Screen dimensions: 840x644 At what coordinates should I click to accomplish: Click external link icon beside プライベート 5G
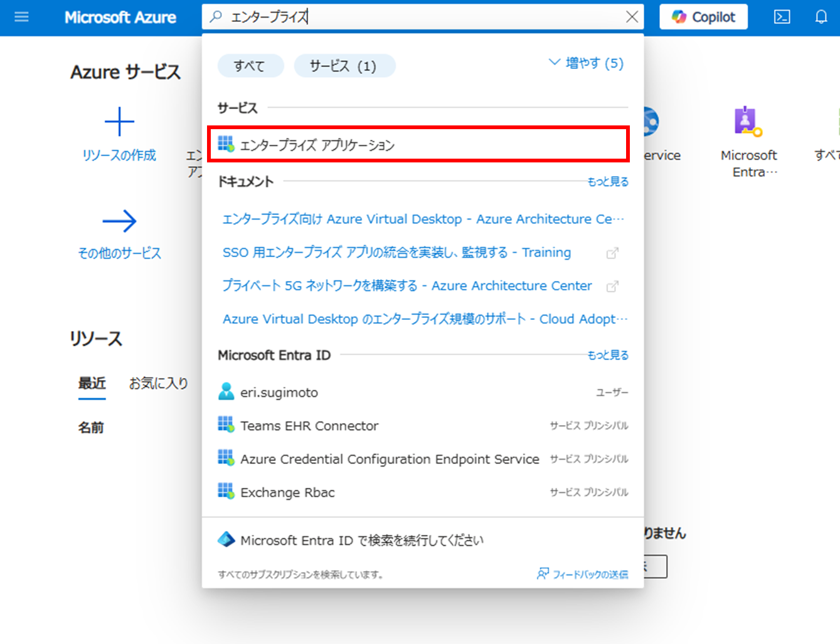612,286
